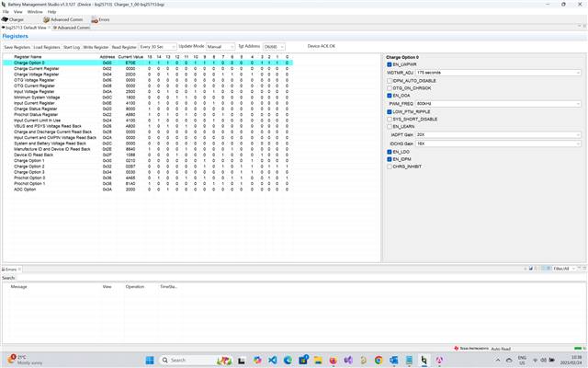
Task: Expand the PWM_FREQ 800kHz dropdown
Action: [x=498, y=104]
